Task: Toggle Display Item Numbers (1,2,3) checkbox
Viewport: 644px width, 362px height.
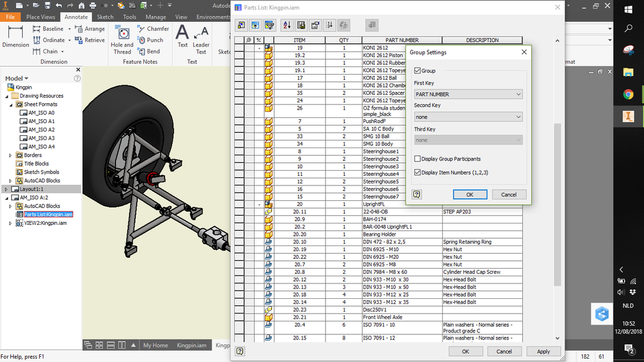Action: [418, 173]
